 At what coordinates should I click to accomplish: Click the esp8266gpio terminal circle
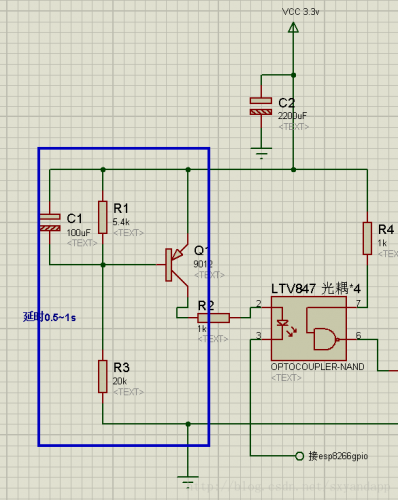point(299,456)
